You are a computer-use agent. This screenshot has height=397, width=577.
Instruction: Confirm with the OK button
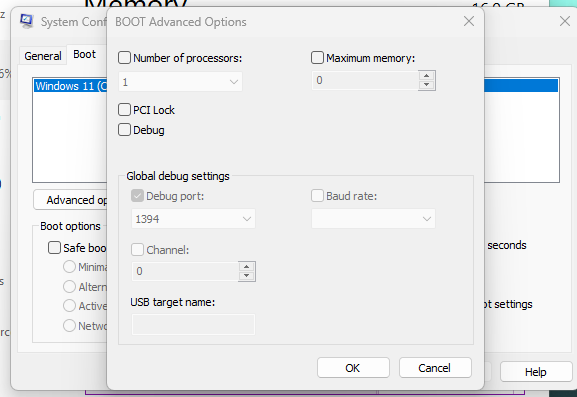tap(353, 368)
